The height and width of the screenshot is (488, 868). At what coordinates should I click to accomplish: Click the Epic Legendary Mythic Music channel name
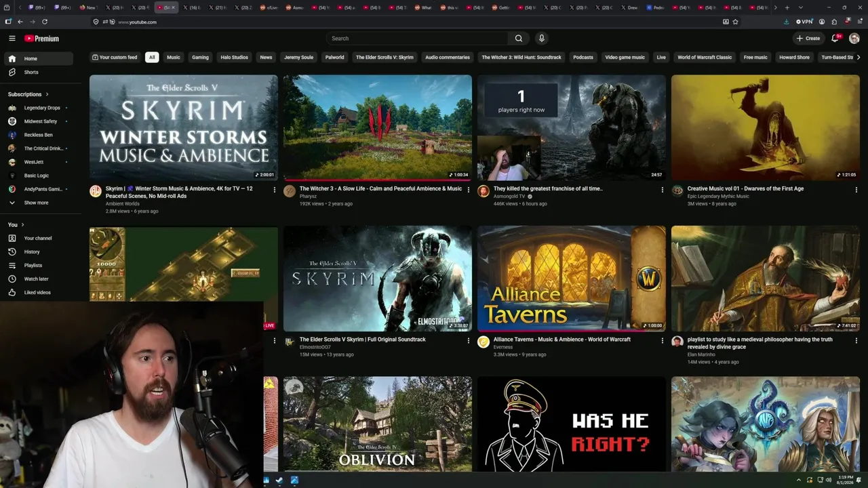coord(718,197)
